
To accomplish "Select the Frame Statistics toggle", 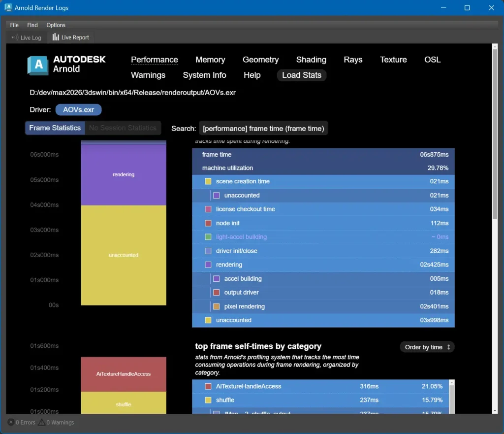I will [55, 128].
